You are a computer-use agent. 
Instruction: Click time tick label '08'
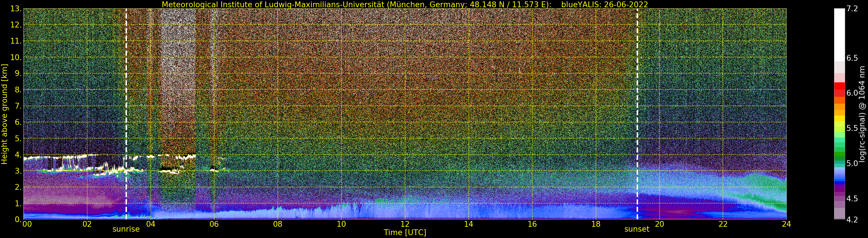(x=278, y=224)
